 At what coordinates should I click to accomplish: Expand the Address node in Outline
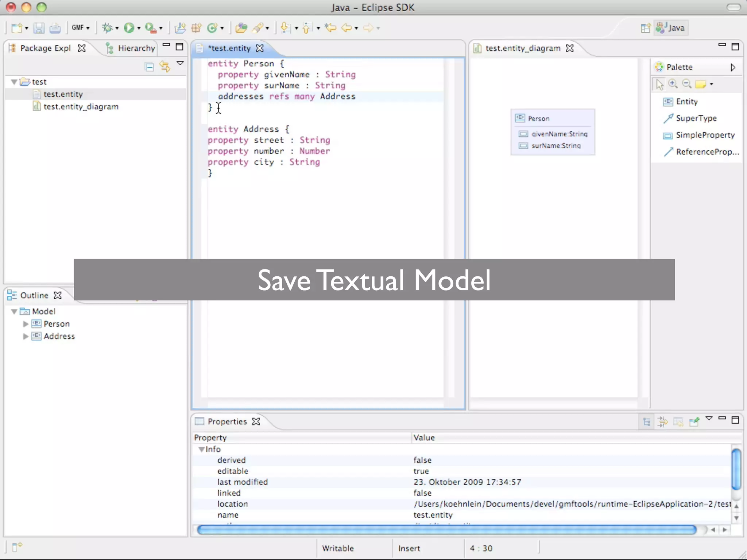tap(26, 336)
